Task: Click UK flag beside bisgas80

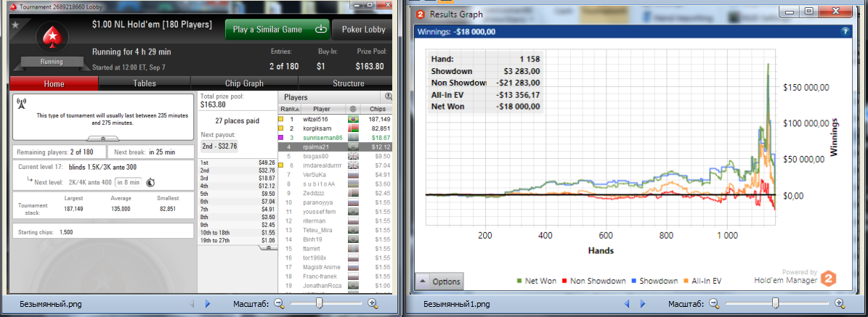Action: (x=353, y=156)
